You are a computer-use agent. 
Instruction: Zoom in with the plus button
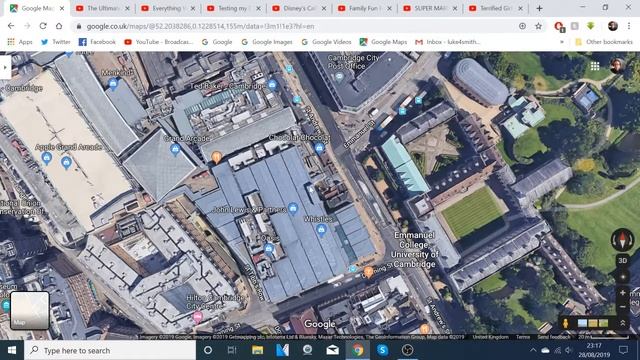coord(622,293)
